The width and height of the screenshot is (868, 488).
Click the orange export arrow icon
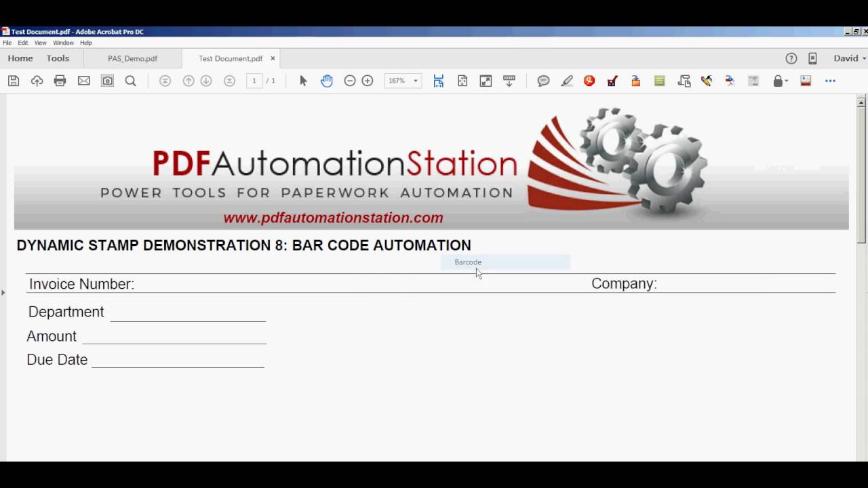(x=635, y=81)
